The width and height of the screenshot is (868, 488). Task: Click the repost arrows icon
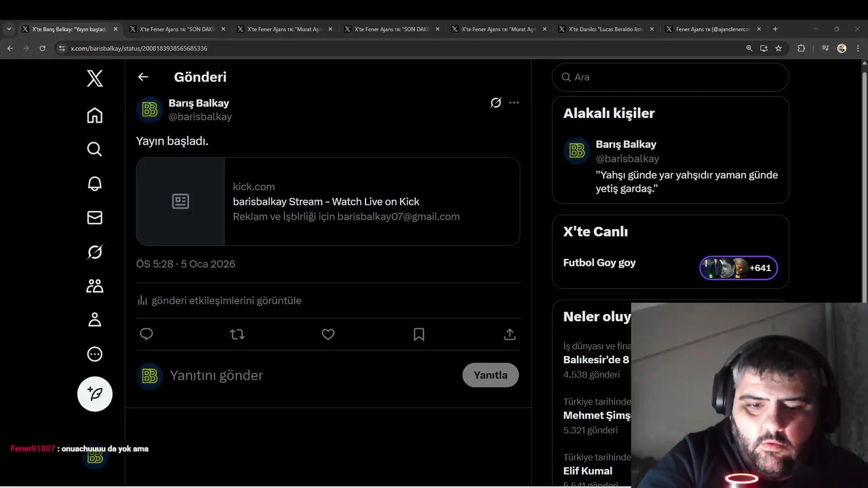tap(237, 334)
